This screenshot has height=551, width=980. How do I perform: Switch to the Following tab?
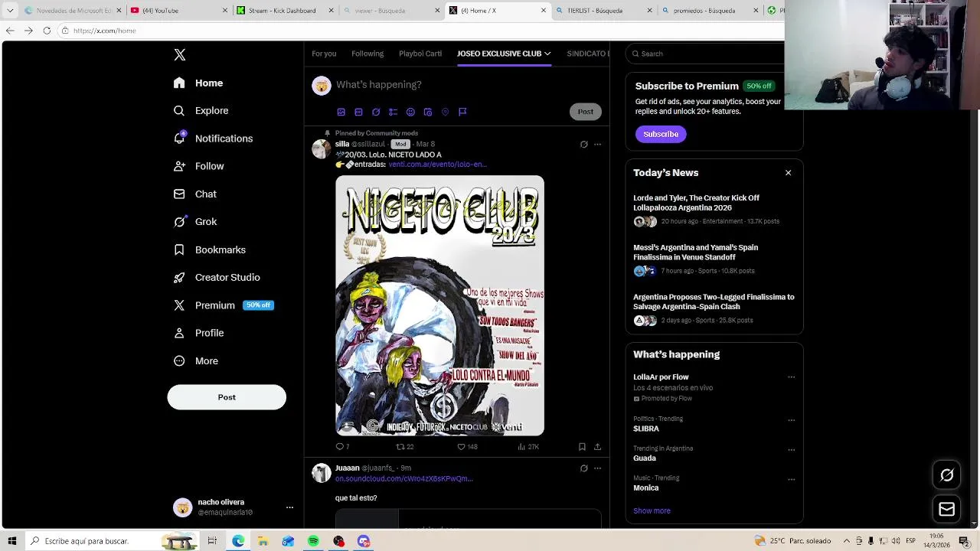367,54
